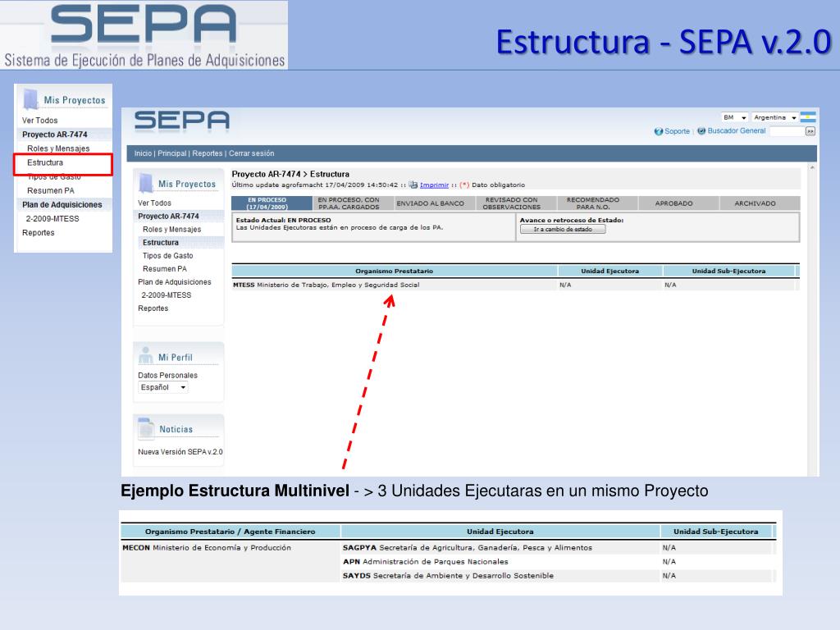Click Plan de Adquisiciones in the enlarged slide menu

click(x=62, y=204)
